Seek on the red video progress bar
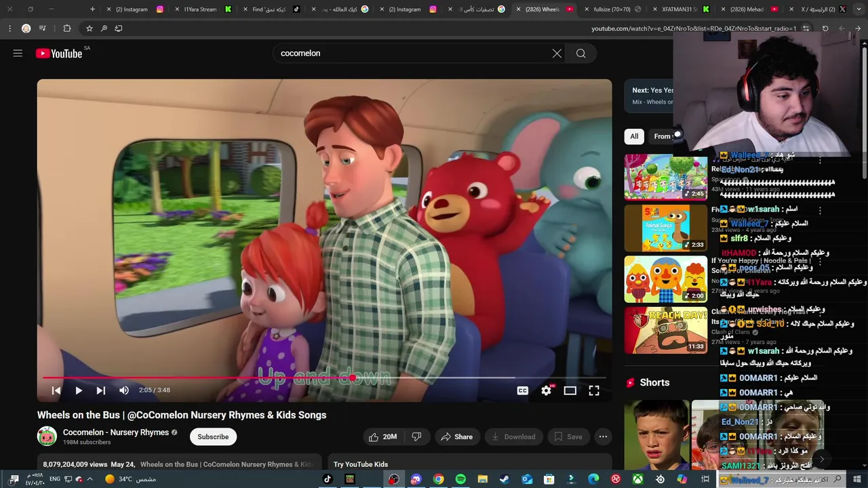 point(324,378)
